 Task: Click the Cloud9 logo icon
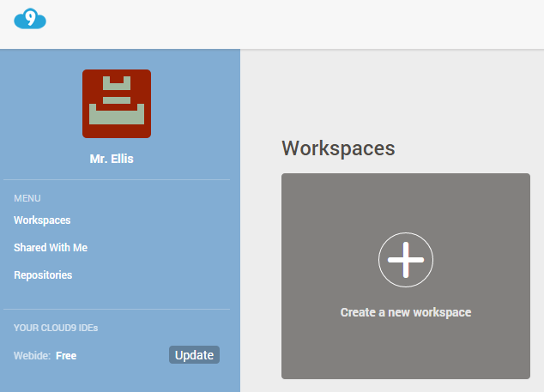pos(30,19)
